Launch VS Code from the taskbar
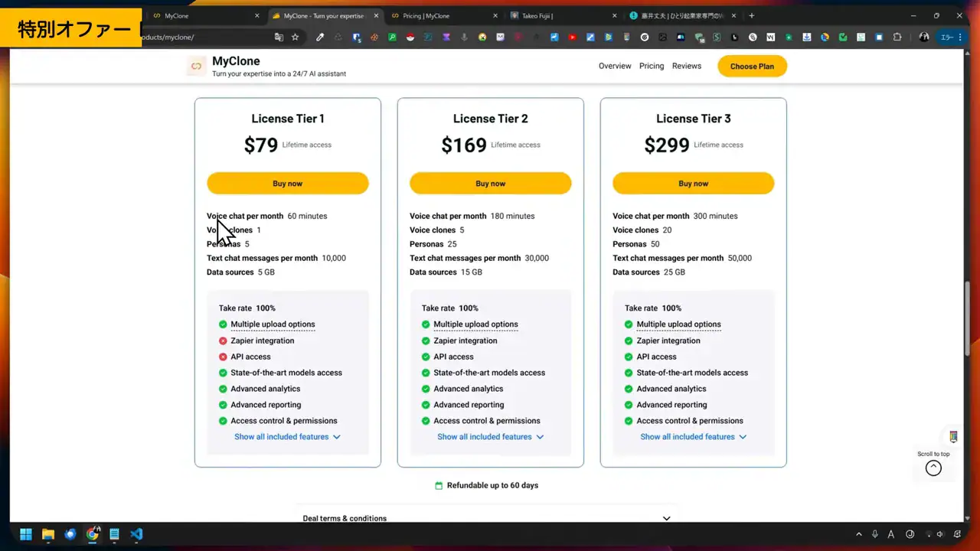The height and width of the screenshot is (551, 980). coord(136,533)
